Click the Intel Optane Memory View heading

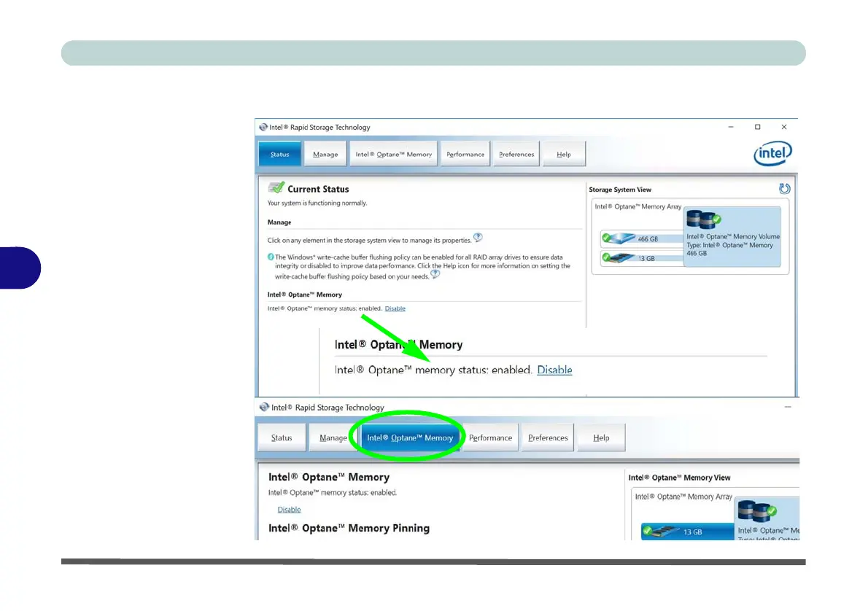click(x=679, y=478)
